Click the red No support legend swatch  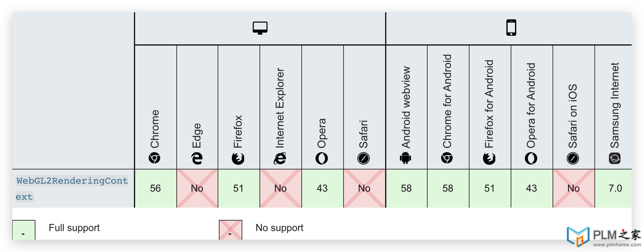tap(231, 230)
